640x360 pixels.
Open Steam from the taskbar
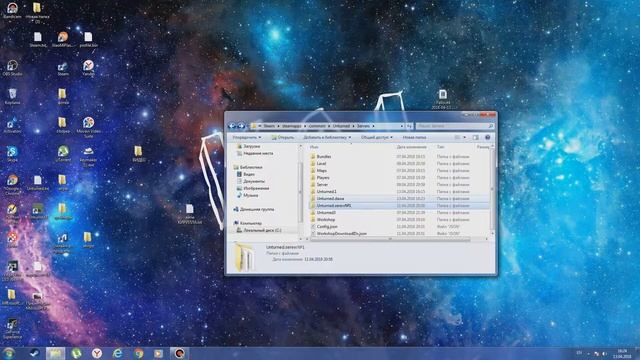click(34, 353)
